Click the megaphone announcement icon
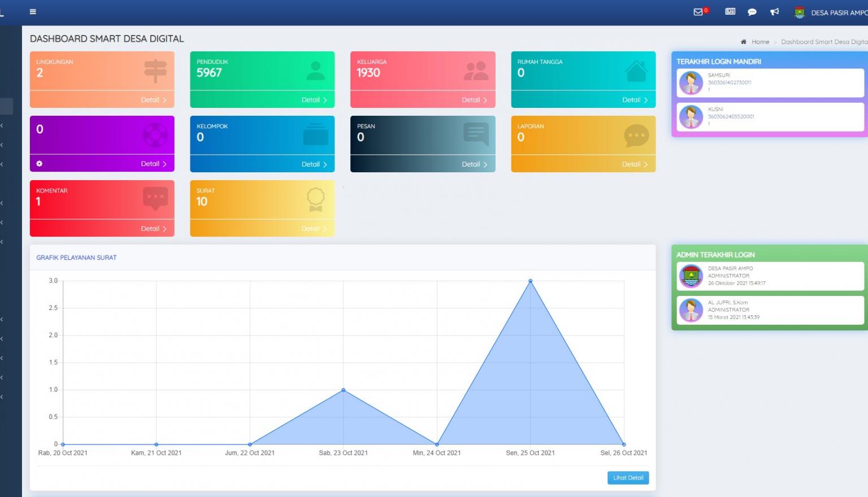This screenshot has width=868, height=497. (x=774, y=12)
